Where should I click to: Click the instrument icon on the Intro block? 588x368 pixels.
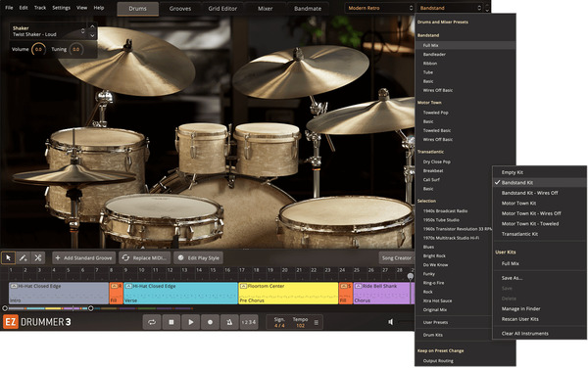pyautogui.click(x=14, y=286)
